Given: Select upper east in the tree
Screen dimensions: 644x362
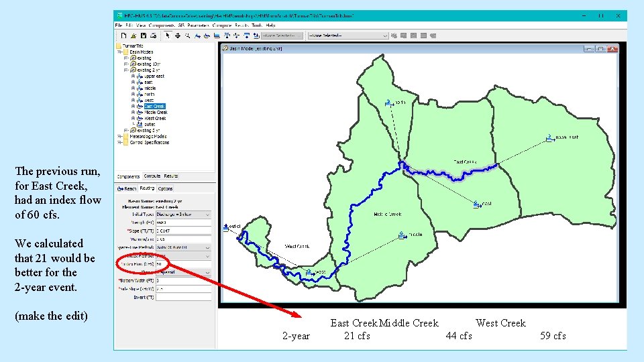Looking at the screenshot, I should pos(154,76).
